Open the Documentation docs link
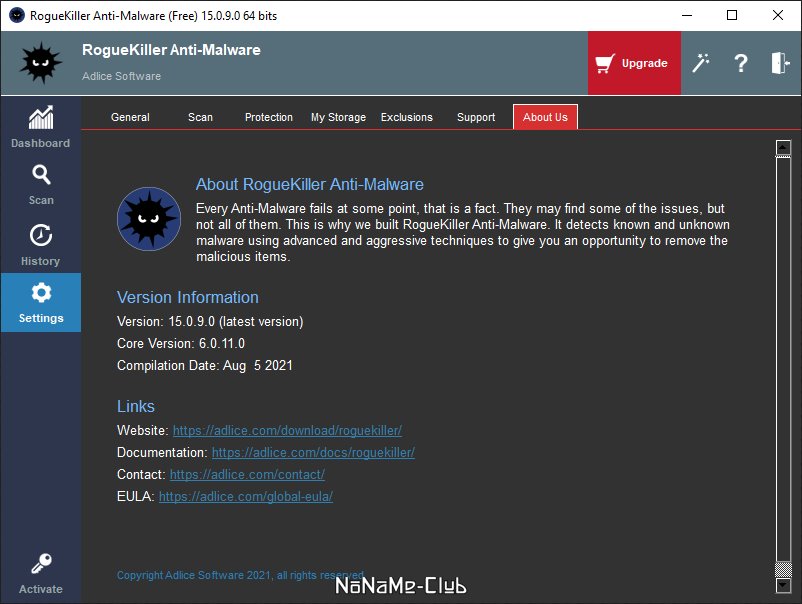Image resolution: width=802 pixels, height=604 pixels. tap(313, 453)
